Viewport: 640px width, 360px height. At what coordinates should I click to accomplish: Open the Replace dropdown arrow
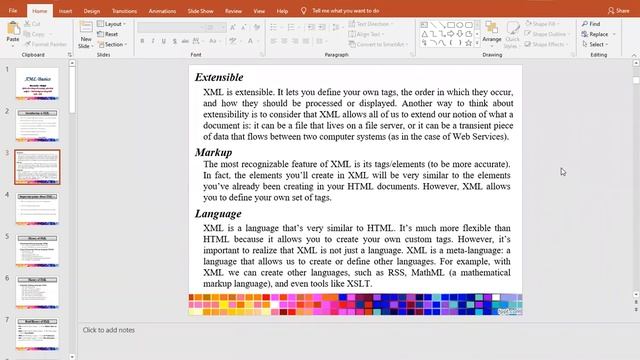click(614, 34)
